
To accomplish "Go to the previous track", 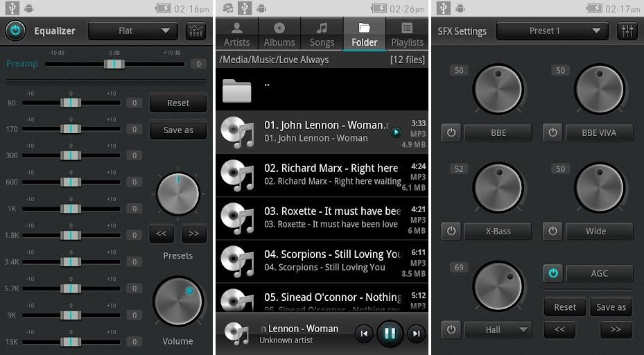I will (x=364, y=334).
